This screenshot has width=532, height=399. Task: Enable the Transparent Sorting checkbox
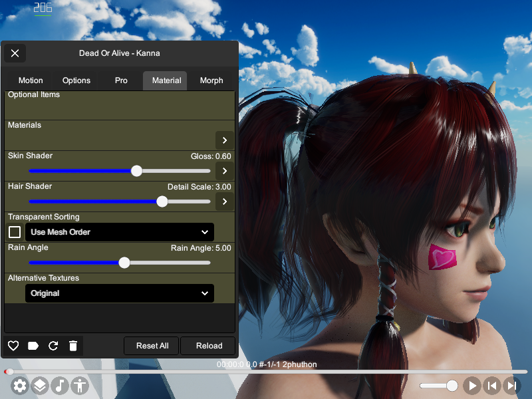(x=15, y=232)
